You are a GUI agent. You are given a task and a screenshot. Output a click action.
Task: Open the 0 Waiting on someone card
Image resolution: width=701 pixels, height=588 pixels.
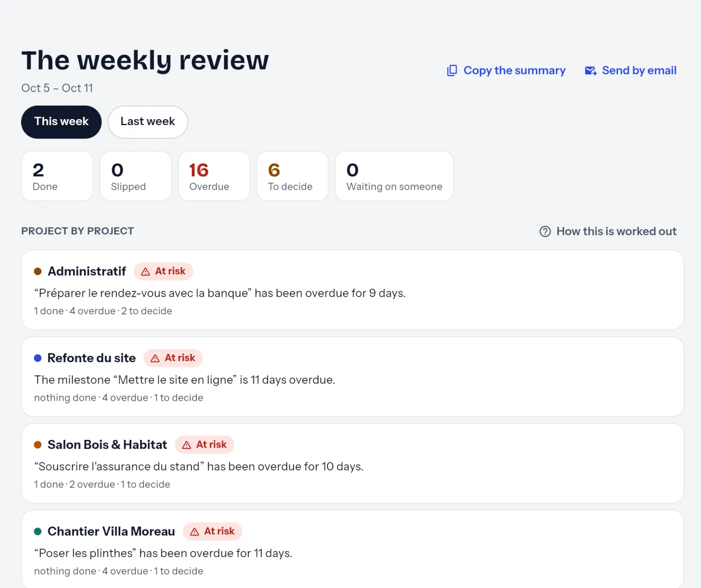coord(394,176)
